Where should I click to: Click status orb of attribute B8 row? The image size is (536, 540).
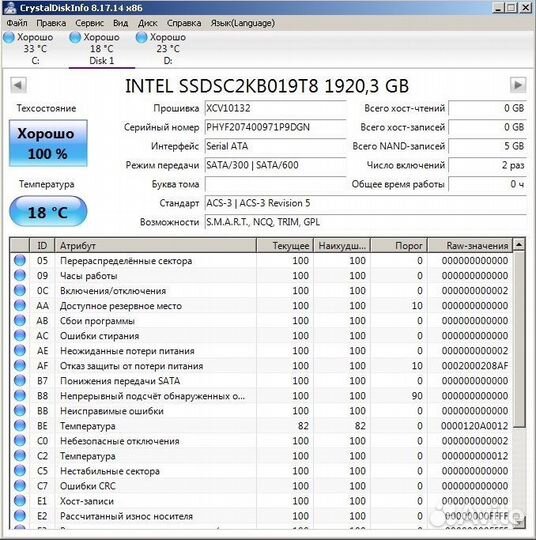(x=20, y=396)
